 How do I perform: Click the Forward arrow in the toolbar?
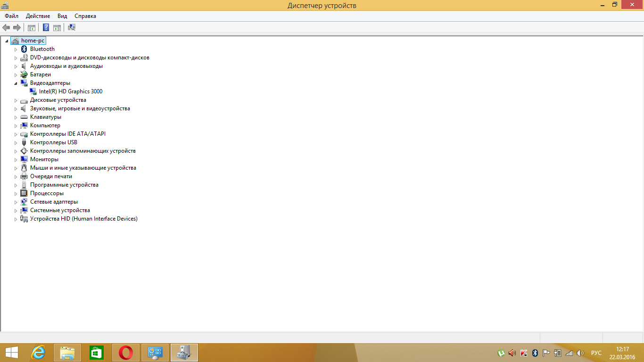tap(17, 27)
